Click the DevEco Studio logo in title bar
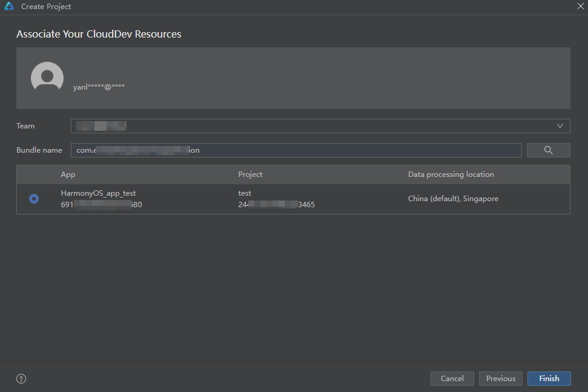 coord(9,7)
